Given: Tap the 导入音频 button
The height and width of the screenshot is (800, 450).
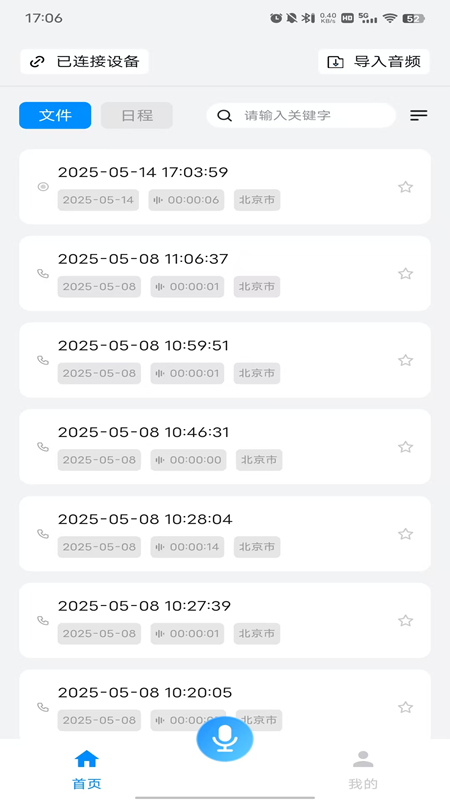Looking at the screenshot, I should (374, 62).
